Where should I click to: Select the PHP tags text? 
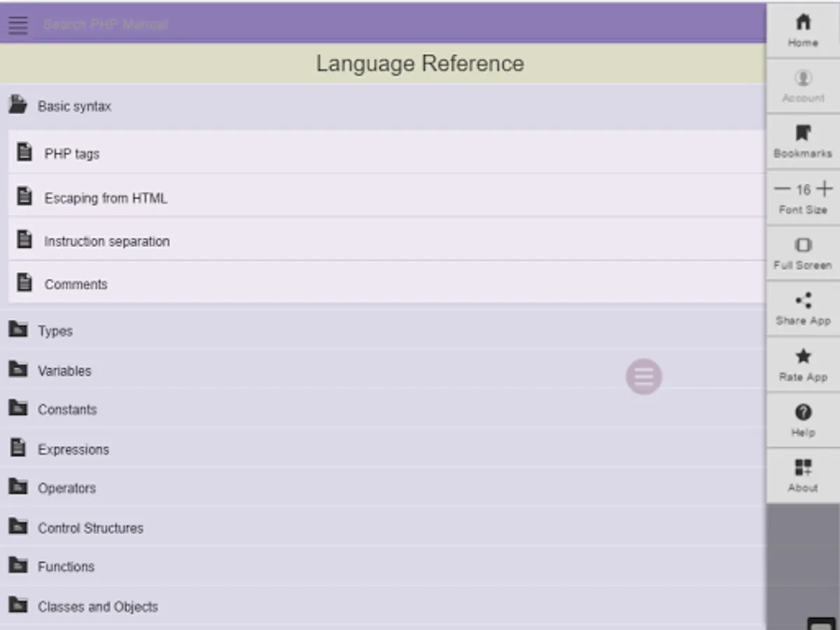click(72, 154)
